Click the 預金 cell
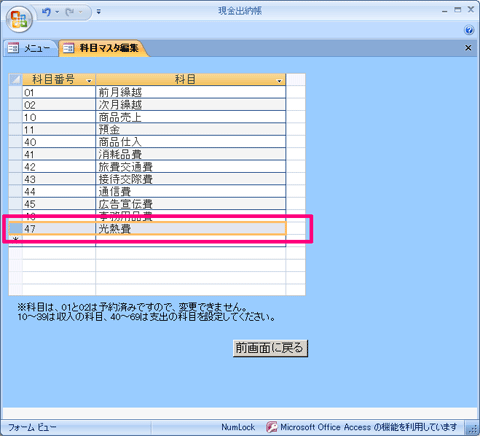The width and height of the screenshot is (480, 436). coord(191,129)
